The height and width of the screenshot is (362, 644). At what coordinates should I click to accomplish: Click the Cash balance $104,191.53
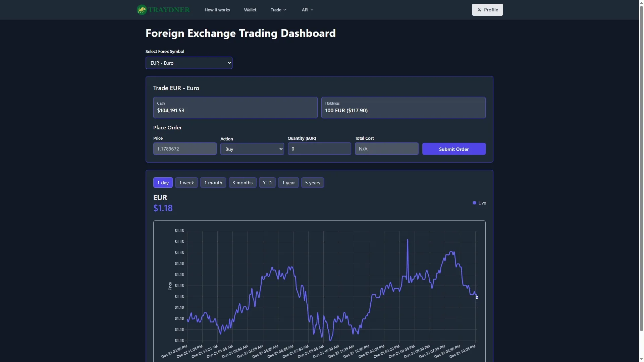(x=171, y=111)
